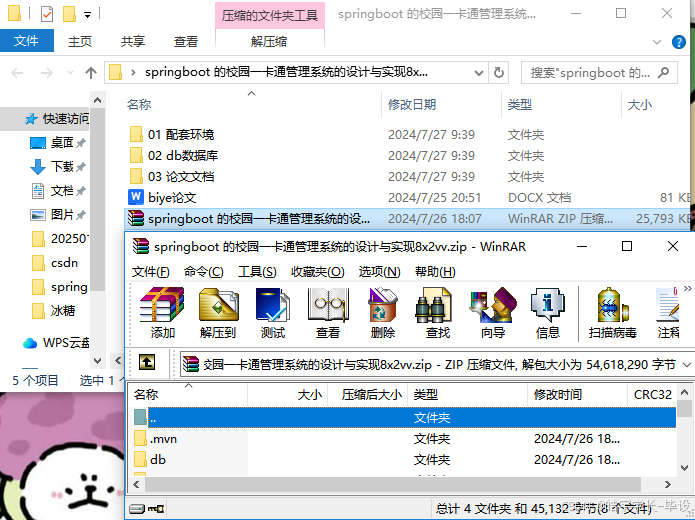Screen dimensions: 695x520
Task: Switch to the 共享 ribbon tab
Action: (133, 41)
